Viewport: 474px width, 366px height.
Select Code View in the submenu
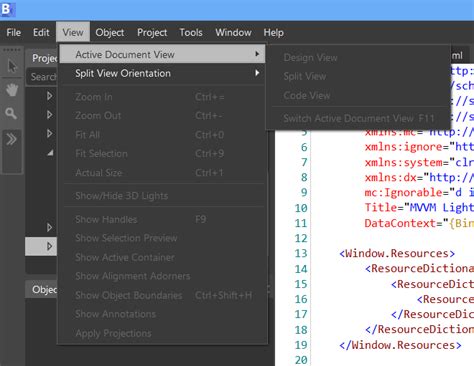click(358, 96)
